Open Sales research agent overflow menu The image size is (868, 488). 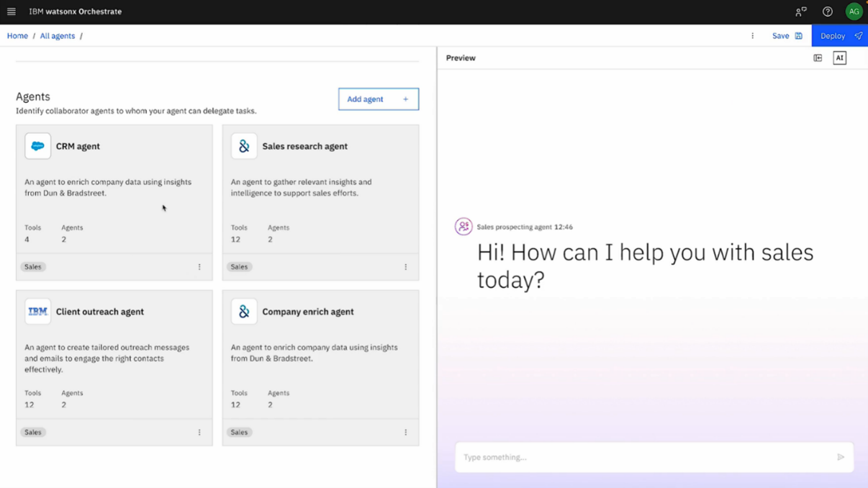tap(406, 267)
